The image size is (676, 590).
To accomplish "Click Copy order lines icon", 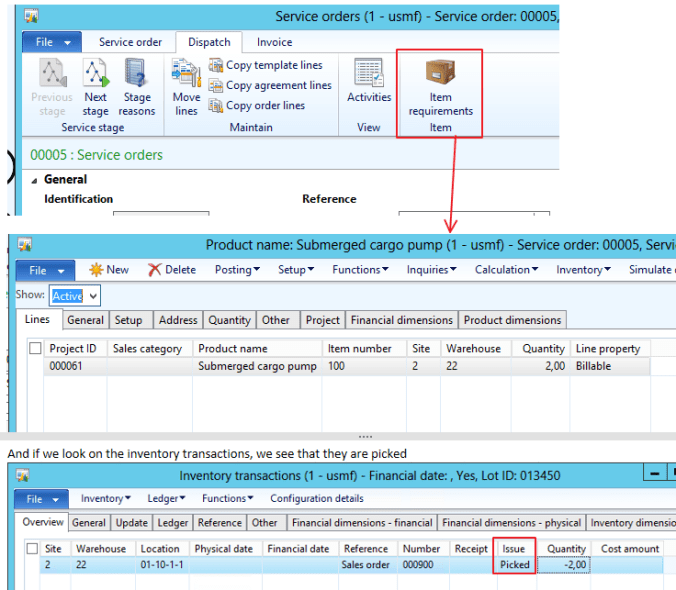I will (216, 106).
